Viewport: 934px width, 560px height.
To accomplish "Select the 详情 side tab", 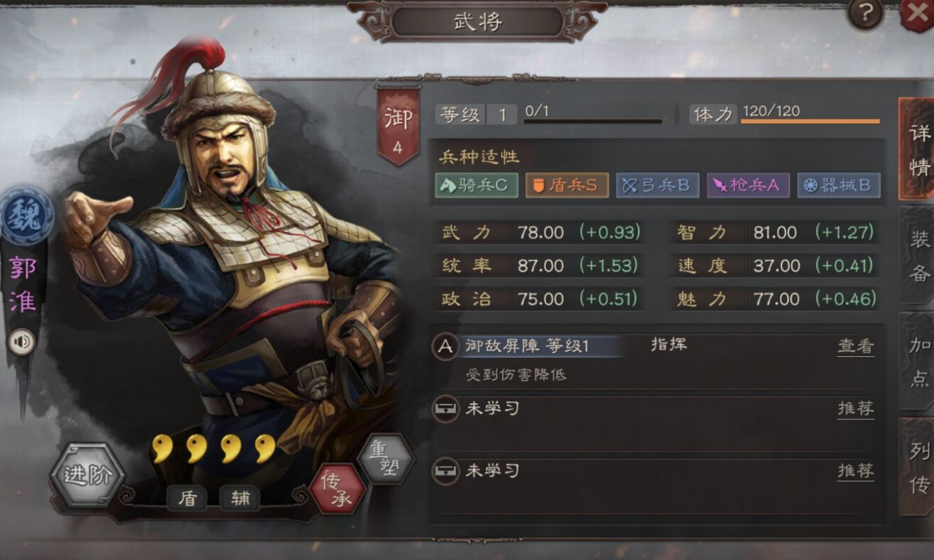I will 918,150.
